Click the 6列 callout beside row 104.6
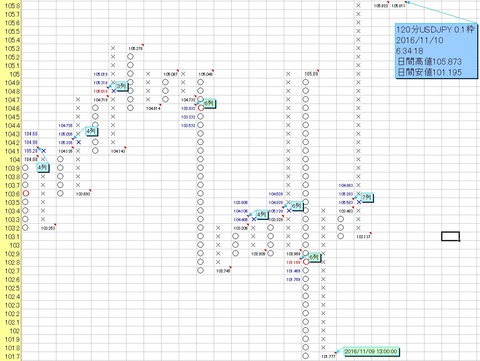 tap(209, 103)
